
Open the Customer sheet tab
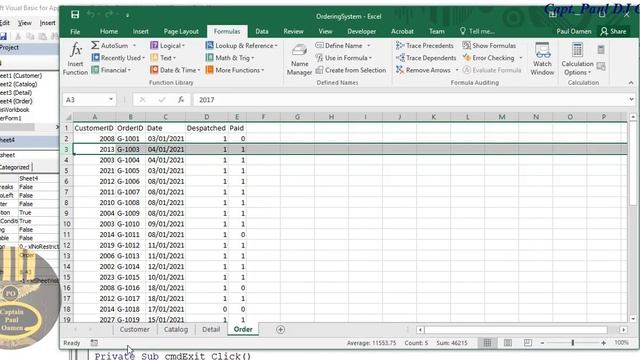(134, 329)
